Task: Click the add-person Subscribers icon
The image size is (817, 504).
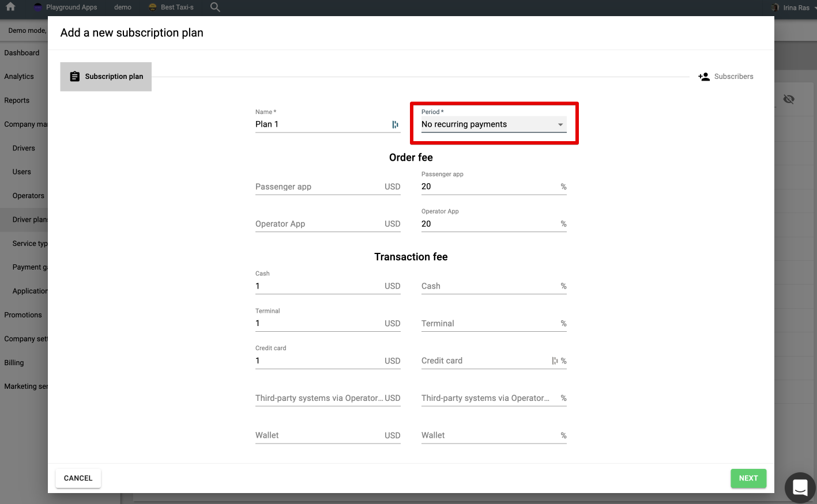Action: pos(704,77)
